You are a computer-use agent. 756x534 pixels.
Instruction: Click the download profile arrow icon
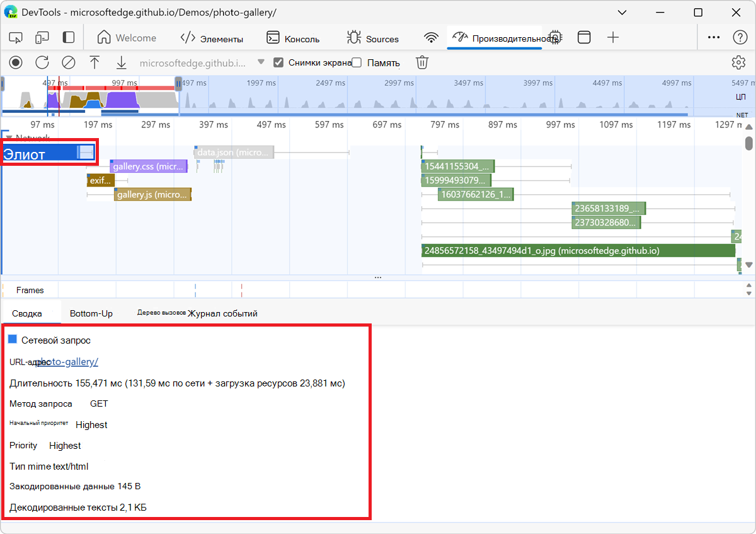(122, 62)
